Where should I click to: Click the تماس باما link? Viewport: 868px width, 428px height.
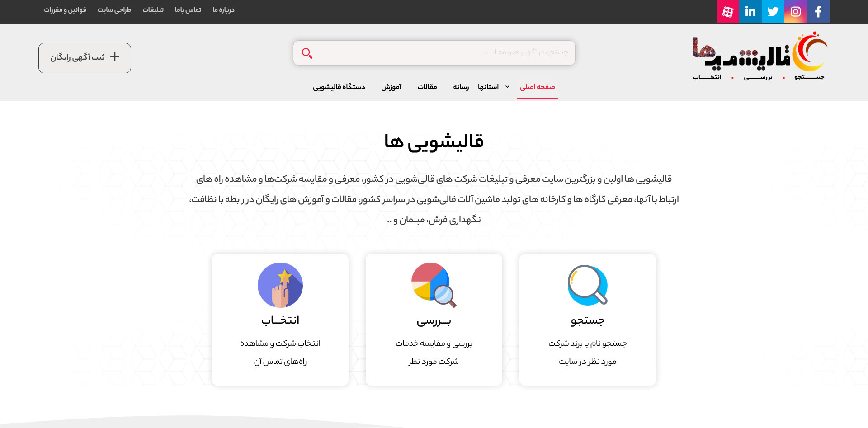188,9
